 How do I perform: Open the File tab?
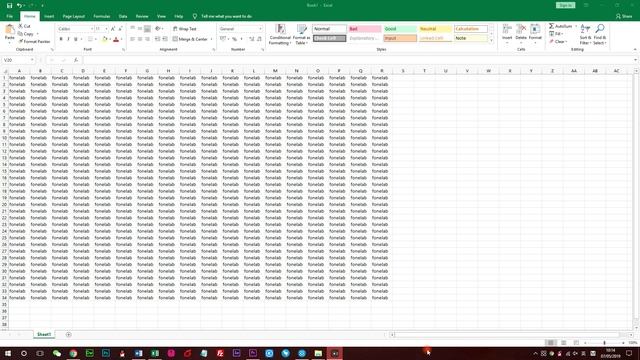(x=9, y=16)
